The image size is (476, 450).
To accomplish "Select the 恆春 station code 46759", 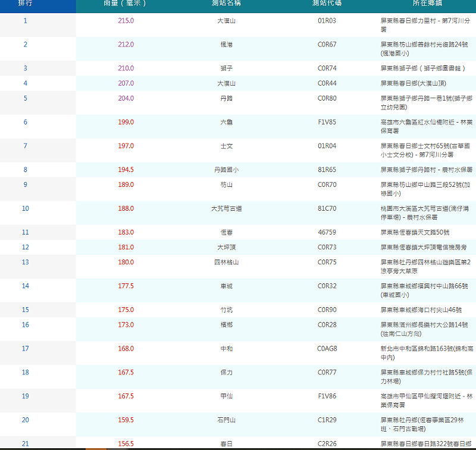I will pos(327,232).
